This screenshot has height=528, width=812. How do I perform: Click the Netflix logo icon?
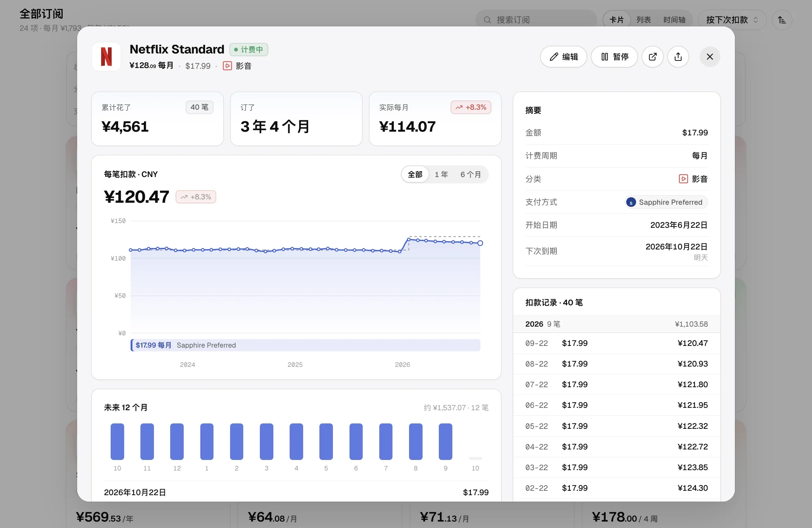pyautogui.click(x=106, y=57)
